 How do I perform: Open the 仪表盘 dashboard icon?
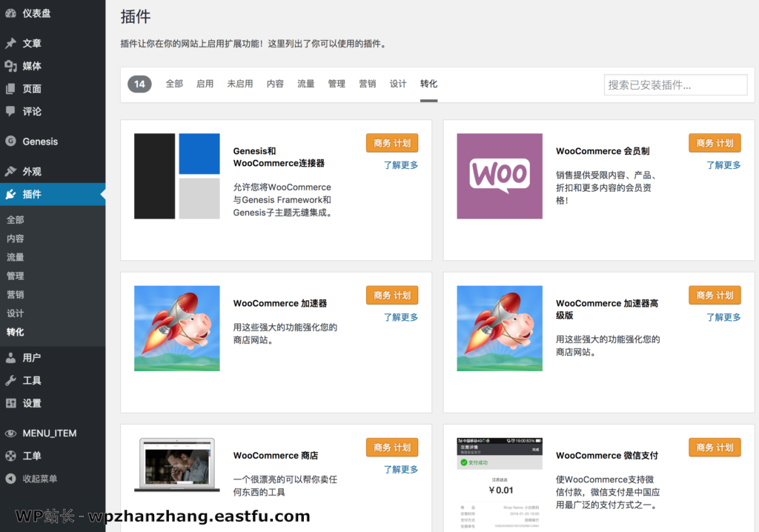pyautogui.click(x=10, y=12)
